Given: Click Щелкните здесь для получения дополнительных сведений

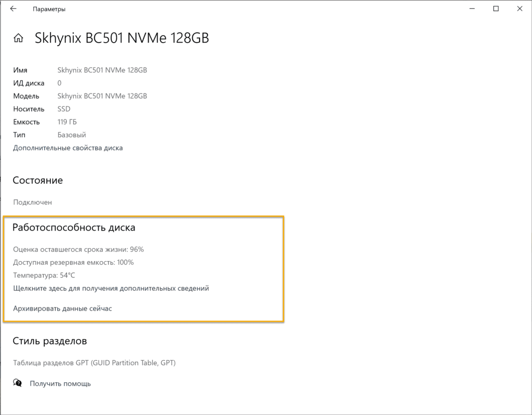Looking at the screenshot, I should [111, 288].
